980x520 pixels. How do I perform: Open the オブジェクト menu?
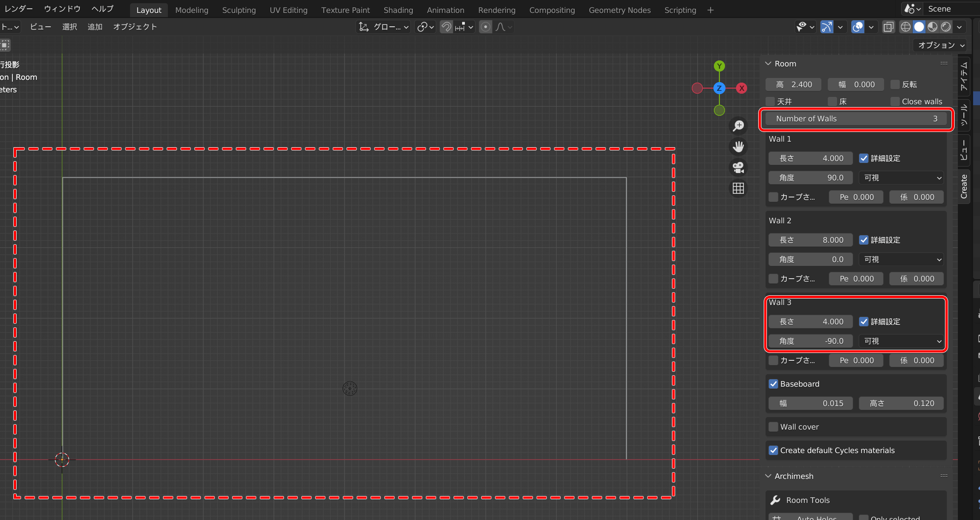[135, 27]
